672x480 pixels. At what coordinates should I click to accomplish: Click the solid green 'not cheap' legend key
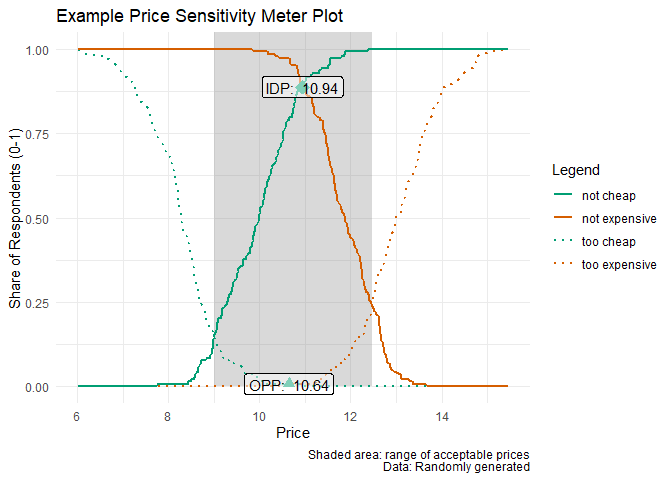click(x=563, y=195)
